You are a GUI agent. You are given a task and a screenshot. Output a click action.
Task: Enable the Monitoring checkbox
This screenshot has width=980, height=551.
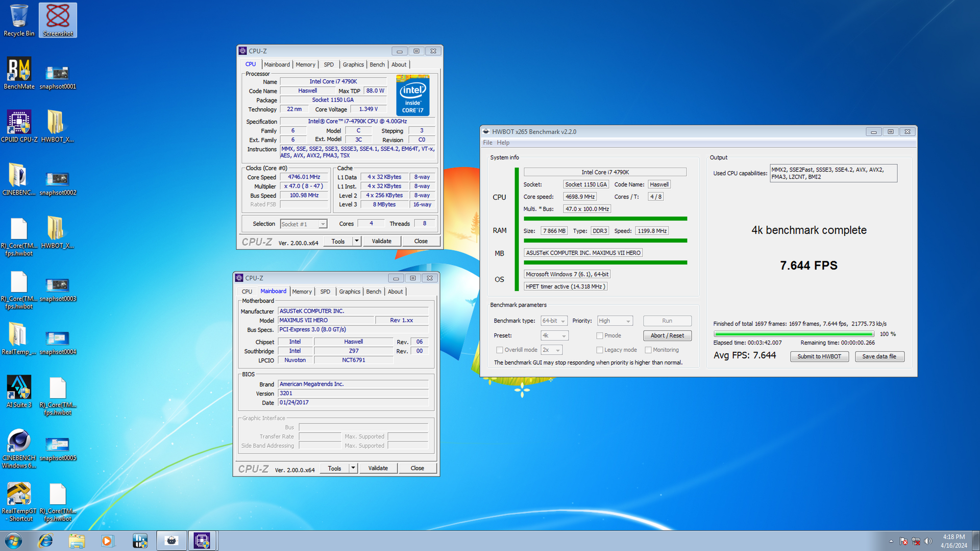coord(648,350)
